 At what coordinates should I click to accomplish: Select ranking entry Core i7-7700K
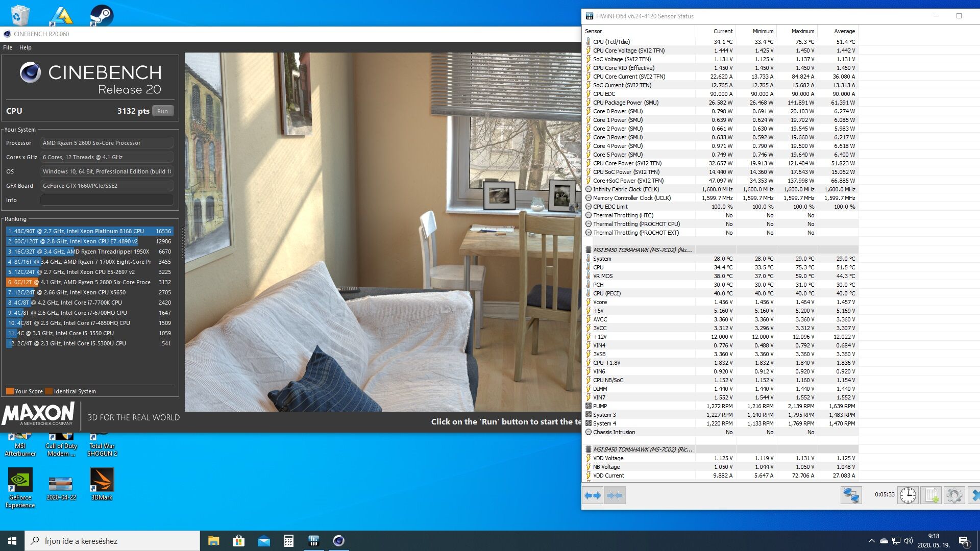click(x=89, y=303)
